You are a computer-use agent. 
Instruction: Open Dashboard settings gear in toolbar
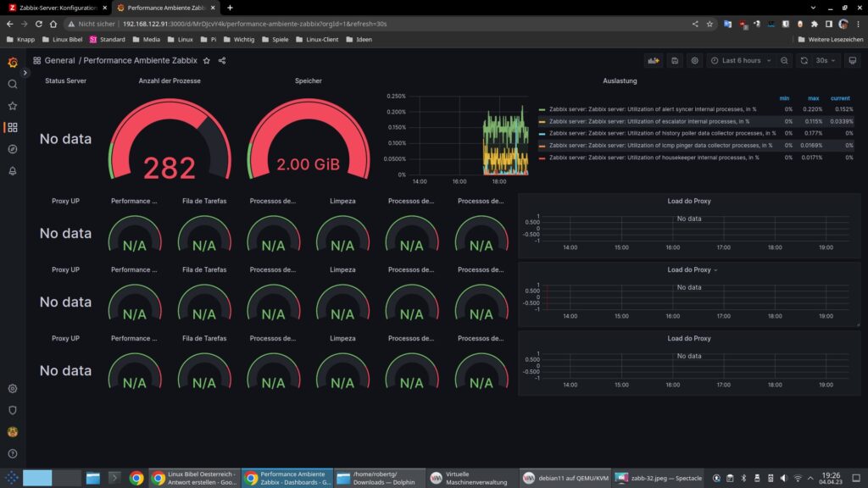695,60
